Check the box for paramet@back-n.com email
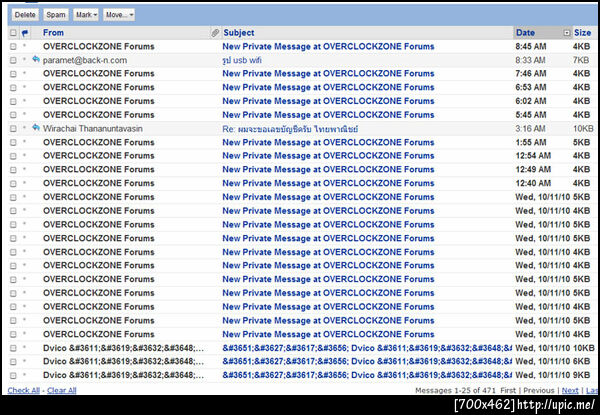Viewport: 600px width, 415px height. point(13,60)
